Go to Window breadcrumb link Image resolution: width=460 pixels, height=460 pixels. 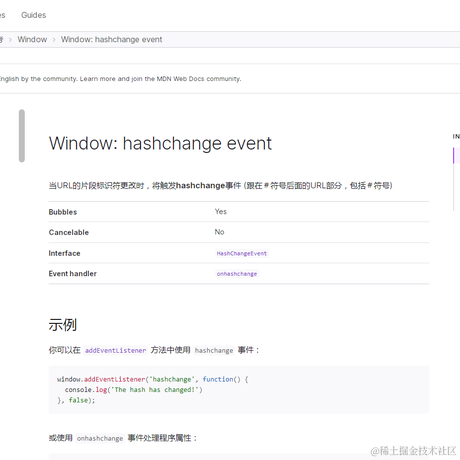(x=32, y=39)
